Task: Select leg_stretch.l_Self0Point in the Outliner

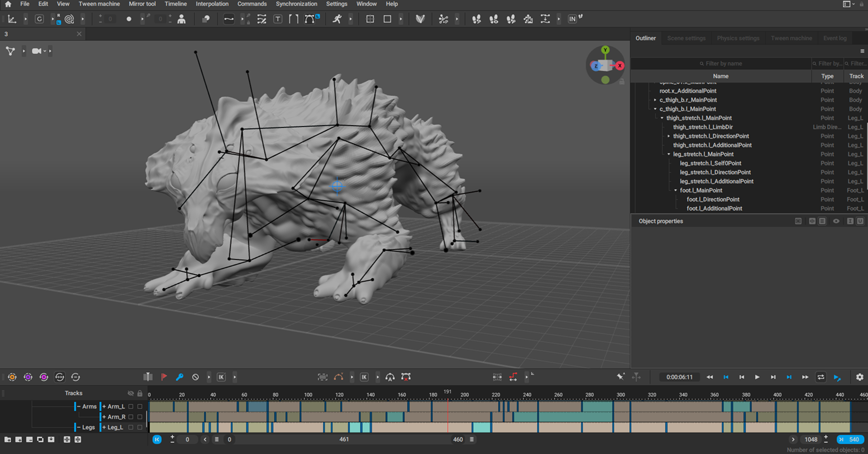Action: (710, 163)
